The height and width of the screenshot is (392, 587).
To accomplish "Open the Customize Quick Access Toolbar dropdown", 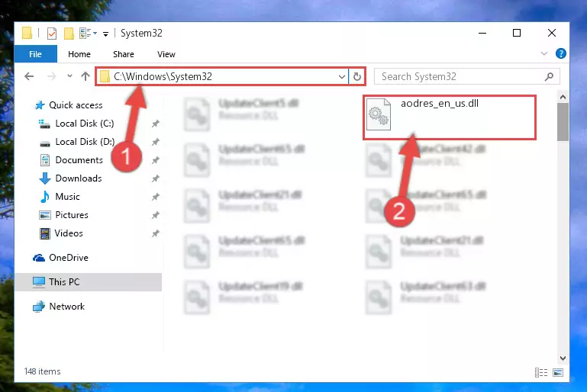I will coord(105,34).
